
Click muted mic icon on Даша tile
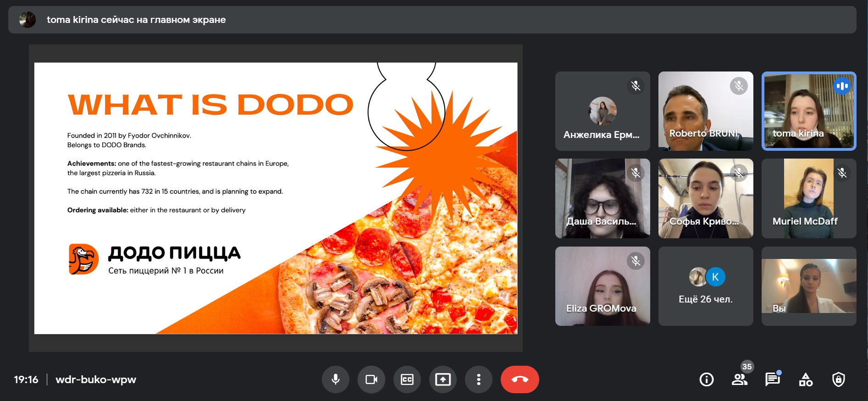coord(636,173)
